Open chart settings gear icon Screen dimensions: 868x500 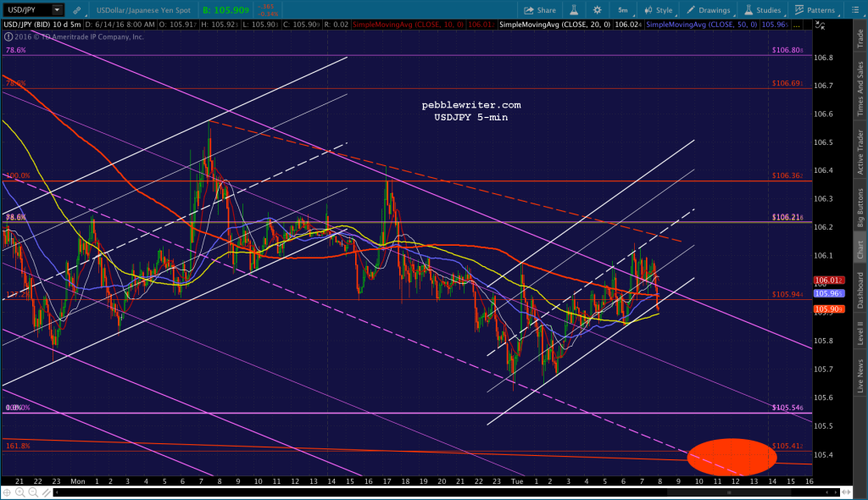(x=598, y=10)
